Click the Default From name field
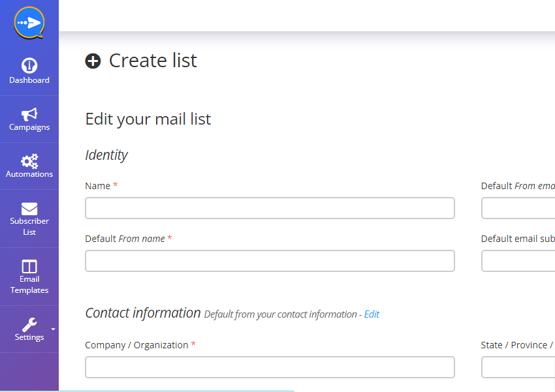Screen dimensions: 555x392 270,261
